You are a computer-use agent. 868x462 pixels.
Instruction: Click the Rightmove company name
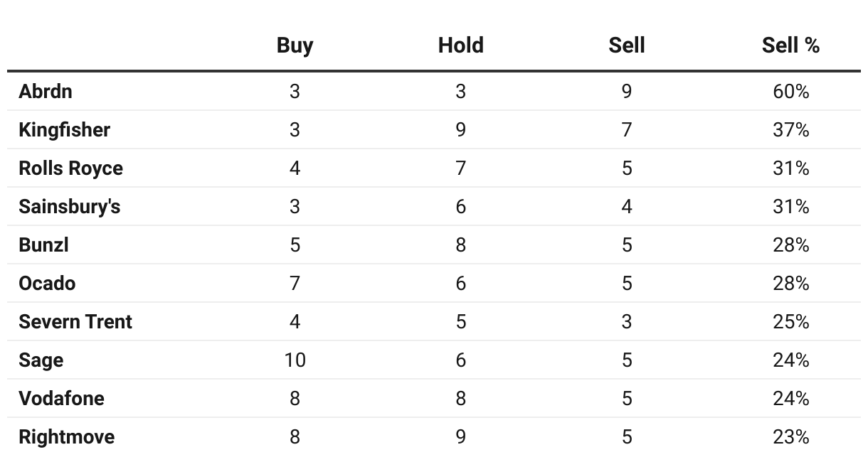point(66,437)
